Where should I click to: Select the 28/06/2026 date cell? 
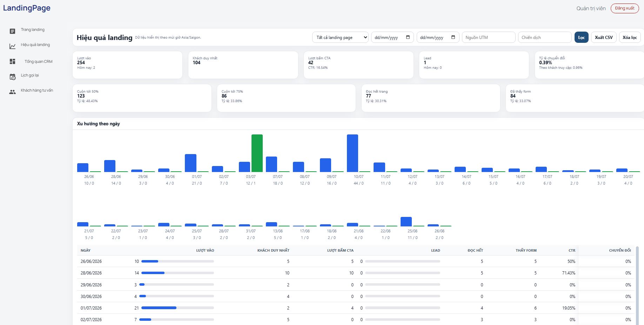[91, 273]
